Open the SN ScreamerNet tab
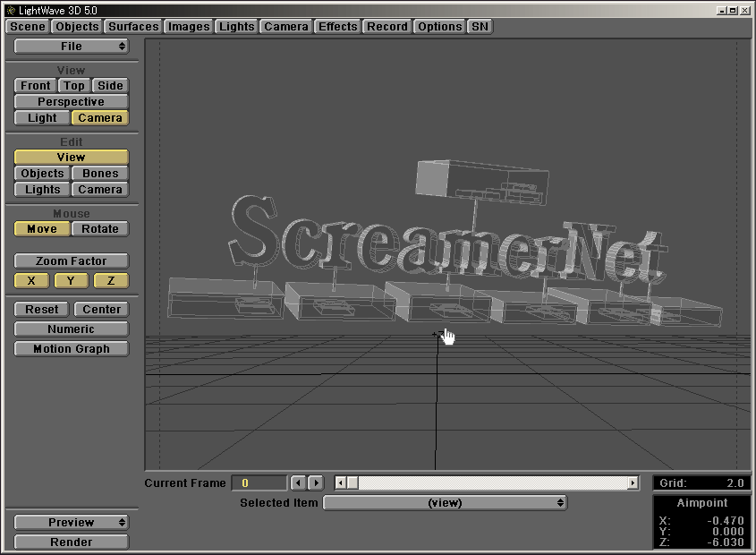This screenshot has width=756, height=555. [480, 27]
